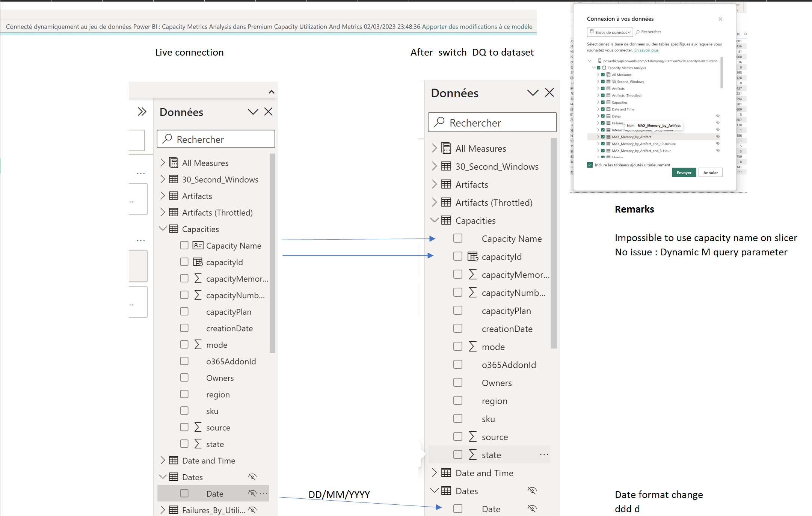Click the Artifacts table icon in right panel
Viewport: 812px width, 516px height.
(x=446, y=184)
